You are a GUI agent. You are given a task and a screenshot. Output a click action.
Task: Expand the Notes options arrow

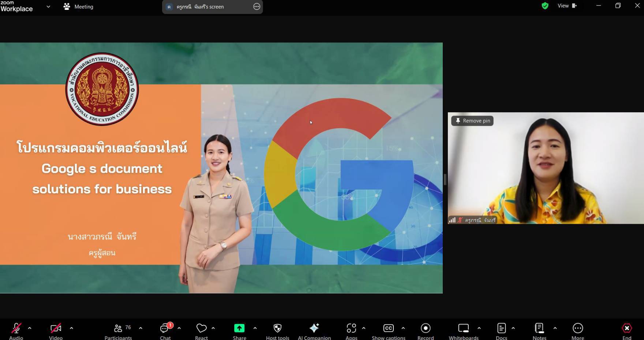tap(555, 328)
